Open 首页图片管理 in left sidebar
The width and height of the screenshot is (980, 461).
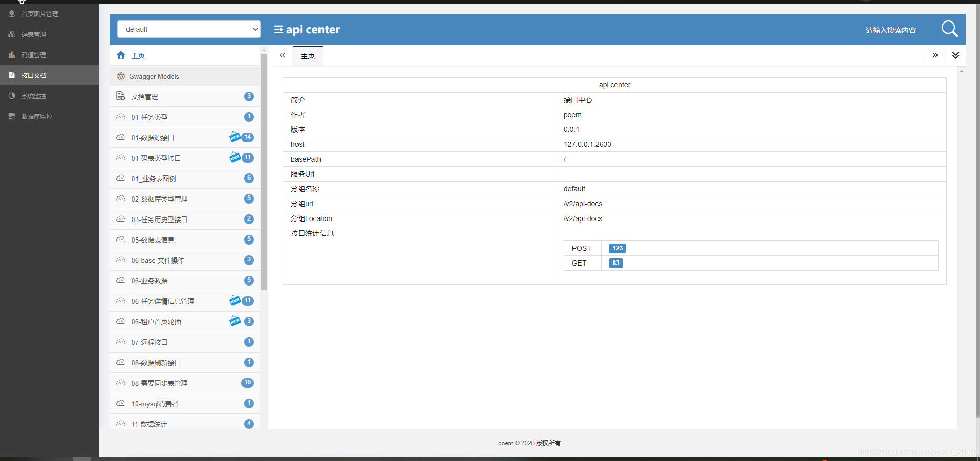(50, 14)
